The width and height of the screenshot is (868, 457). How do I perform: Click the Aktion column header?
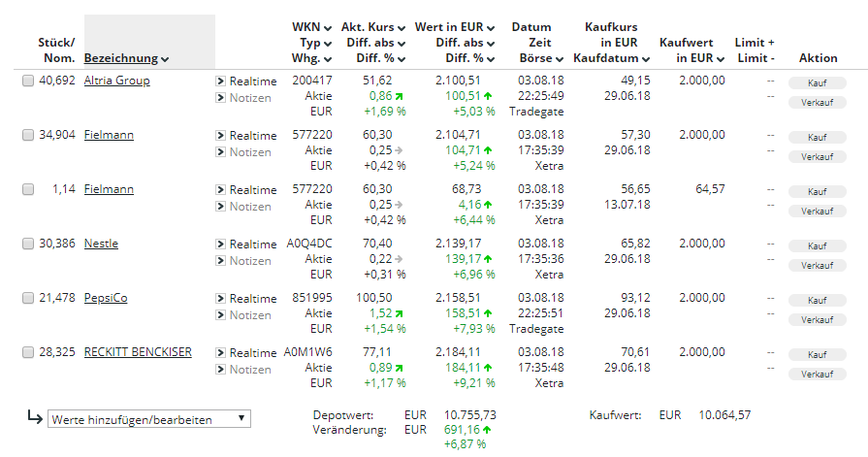(x=818, y=58)
